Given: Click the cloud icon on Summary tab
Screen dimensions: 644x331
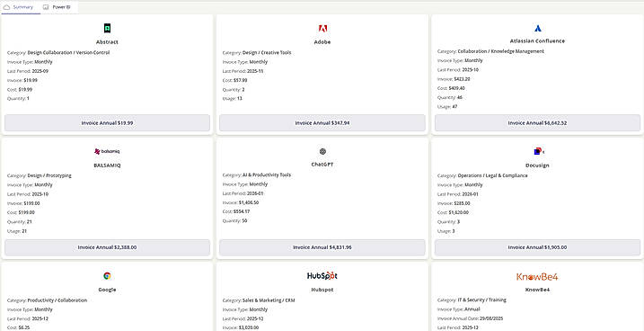Looking at the screenshot, I should 6,7.
